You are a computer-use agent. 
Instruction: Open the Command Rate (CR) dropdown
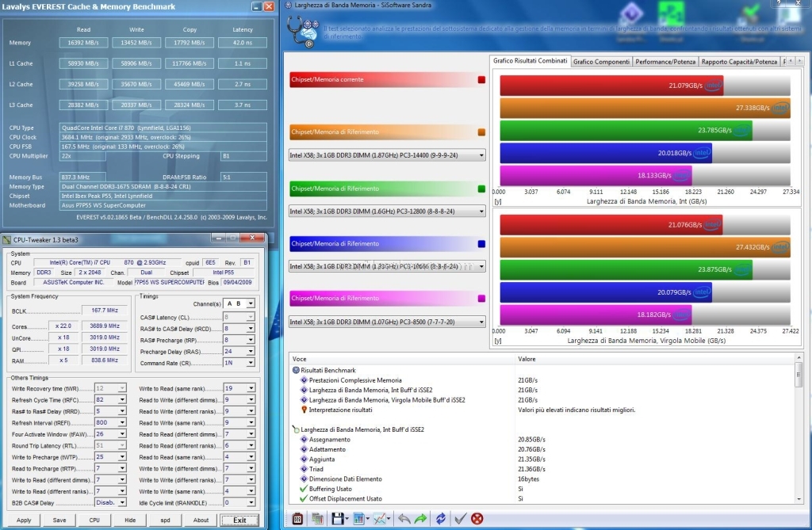tap(239, 362)
